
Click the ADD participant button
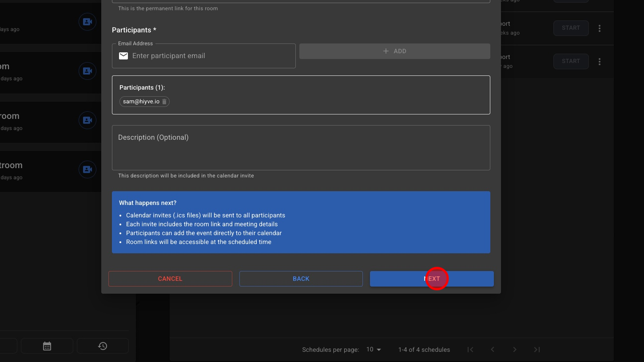click(x=394, y=51)
